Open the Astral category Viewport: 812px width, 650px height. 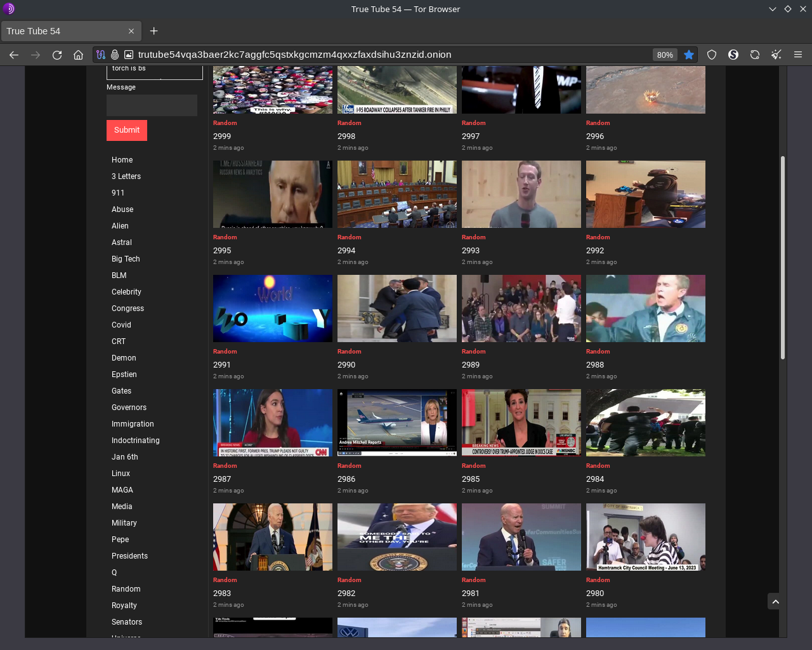tap(122, 242)
